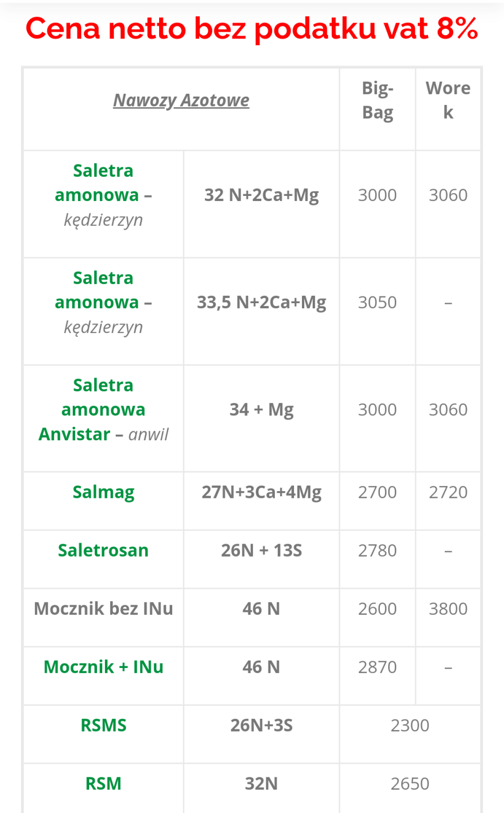
Task: Click the "Worek" column header
Action: [x=448, y=100]
